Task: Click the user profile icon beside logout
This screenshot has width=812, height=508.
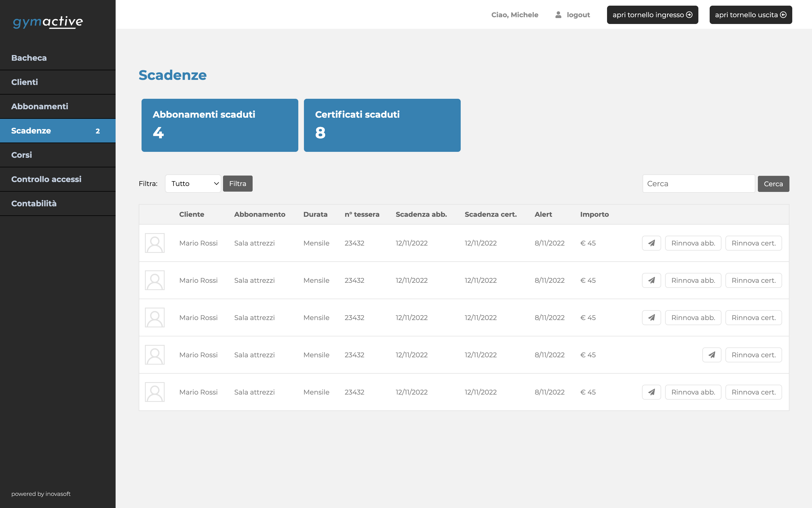Action: coord(558,15)
